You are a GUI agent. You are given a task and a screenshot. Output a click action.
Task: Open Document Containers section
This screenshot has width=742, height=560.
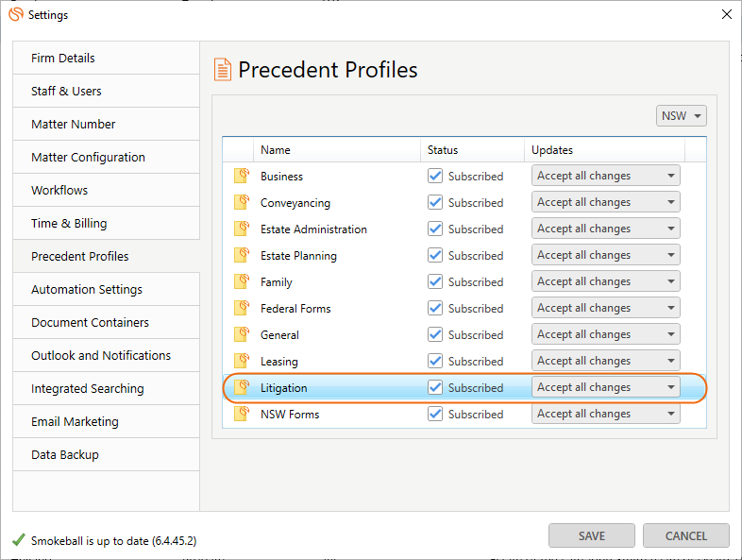point(106,322)
